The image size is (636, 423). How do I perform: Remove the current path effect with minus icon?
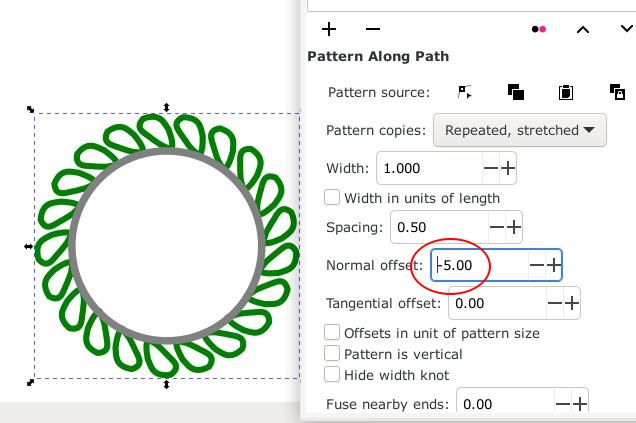coord(372,29)
